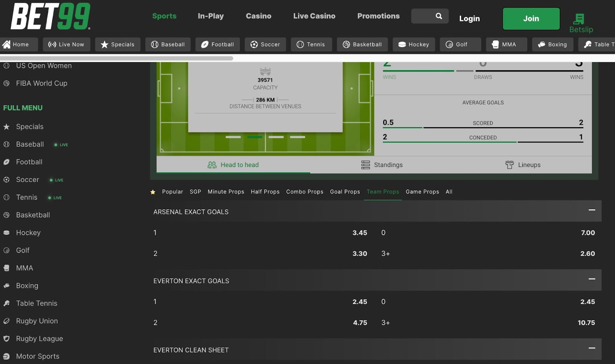Select Golf in the top sports bar
615x364 pixels.
pyautogui.click(x=460, y=45)
